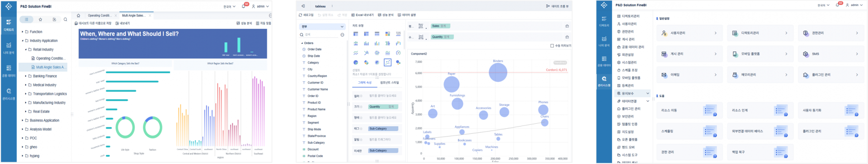This screenshot has height=164, width=868.
Task: Switch to 그래픽 속성 tab
Action: coord(365,83)
